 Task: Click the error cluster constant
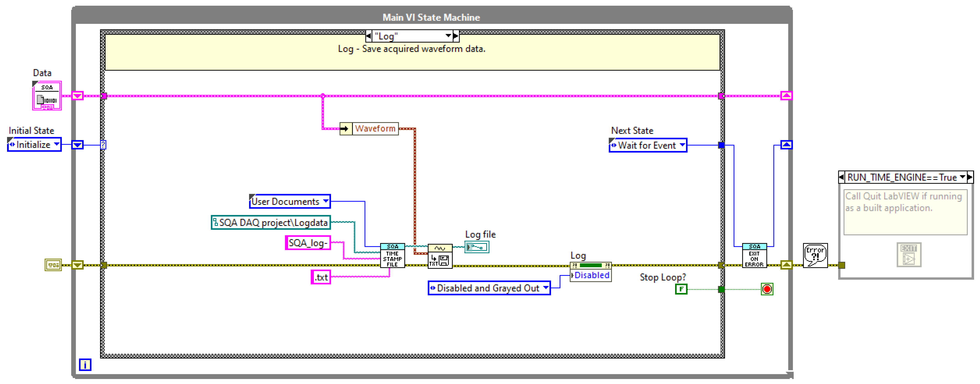[x=53, y=265]
